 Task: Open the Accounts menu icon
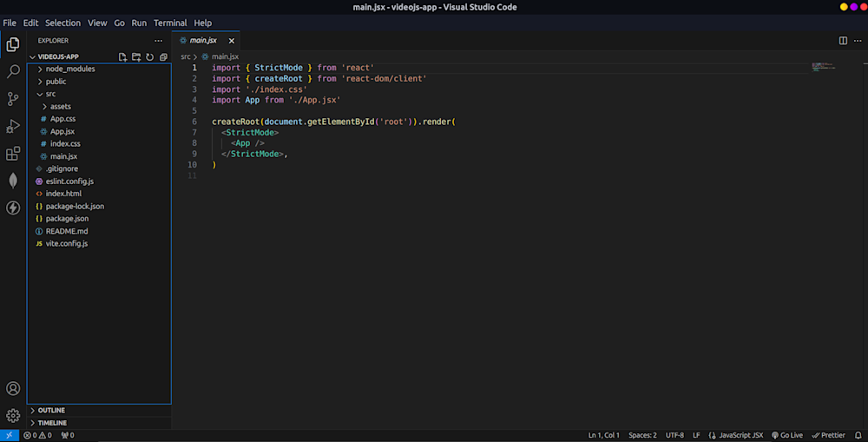(13, 389)
